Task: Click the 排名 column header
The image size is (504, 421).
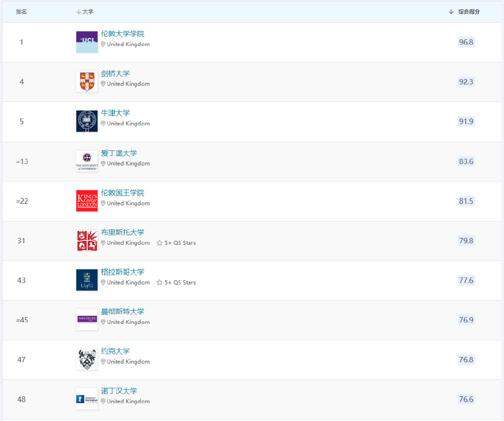Action: [x=21, y=12]
